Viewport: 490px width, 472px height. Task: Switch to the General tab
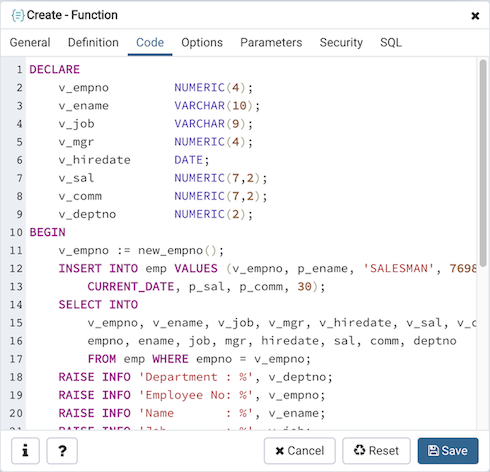coord(30,43)
